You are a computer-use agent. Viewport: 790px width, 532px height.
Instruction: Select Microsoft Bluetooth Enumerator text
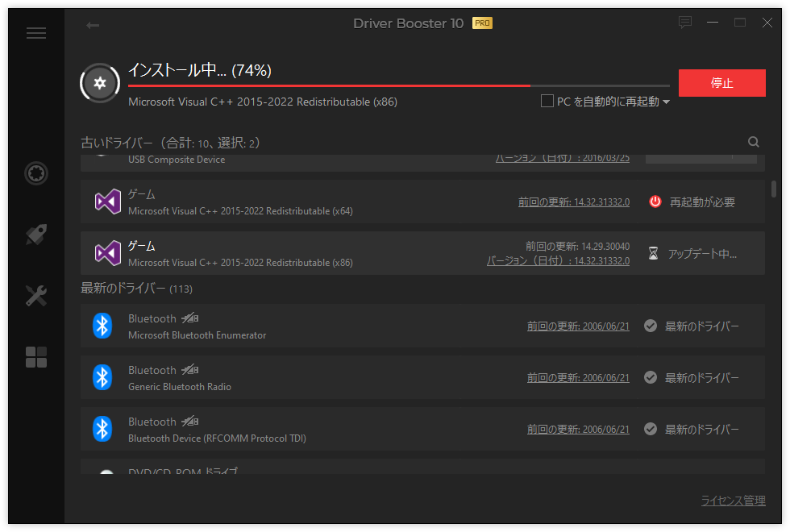click(x=197, y=335)
